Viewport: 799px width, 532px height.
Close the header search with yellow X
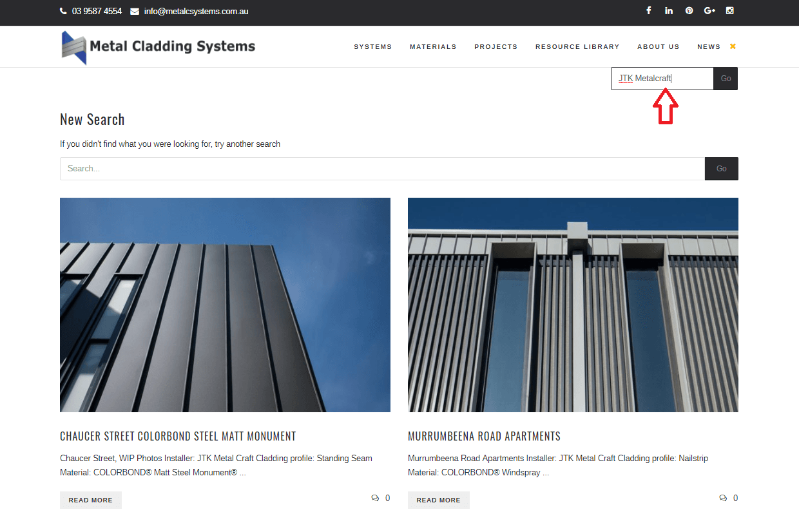[x=733, y=46]
